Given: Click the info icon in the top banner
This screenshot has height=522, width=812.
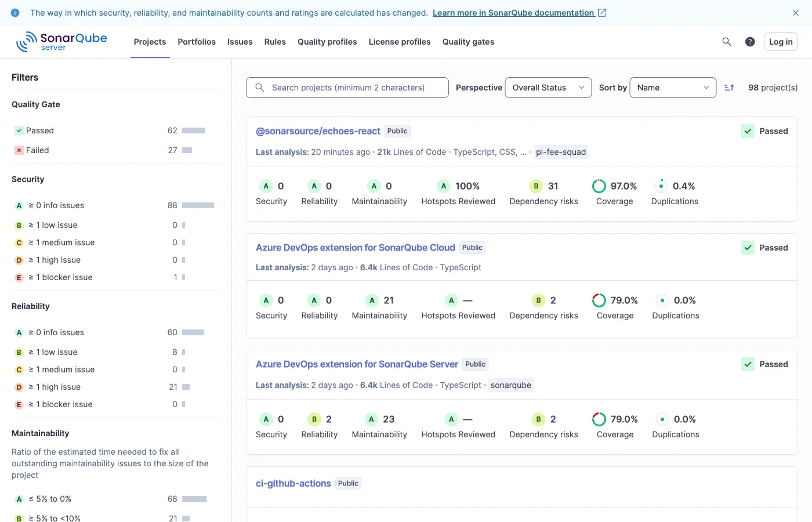Looking at the screenshot, I should tap(14, 12).
